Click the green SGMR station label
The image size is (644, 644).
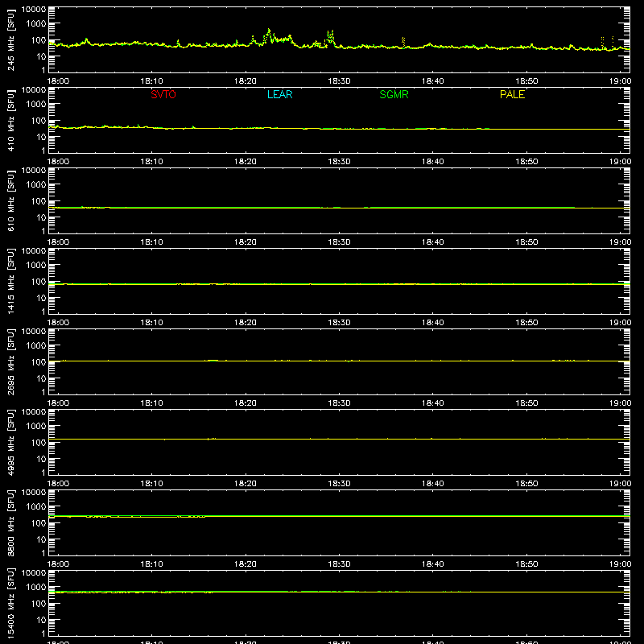click(394, 94)
